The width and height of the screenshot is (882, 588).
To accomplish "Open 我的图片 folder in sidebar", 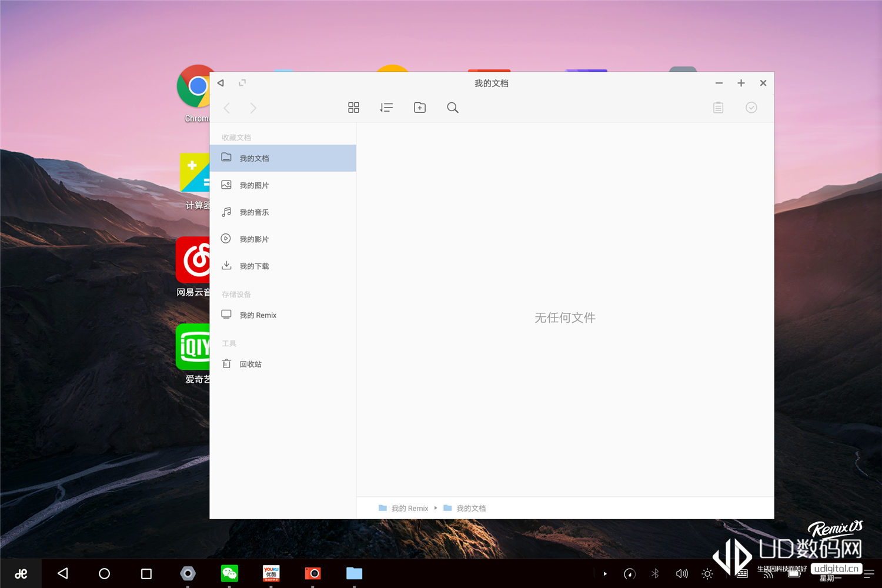I will (283, 185).
